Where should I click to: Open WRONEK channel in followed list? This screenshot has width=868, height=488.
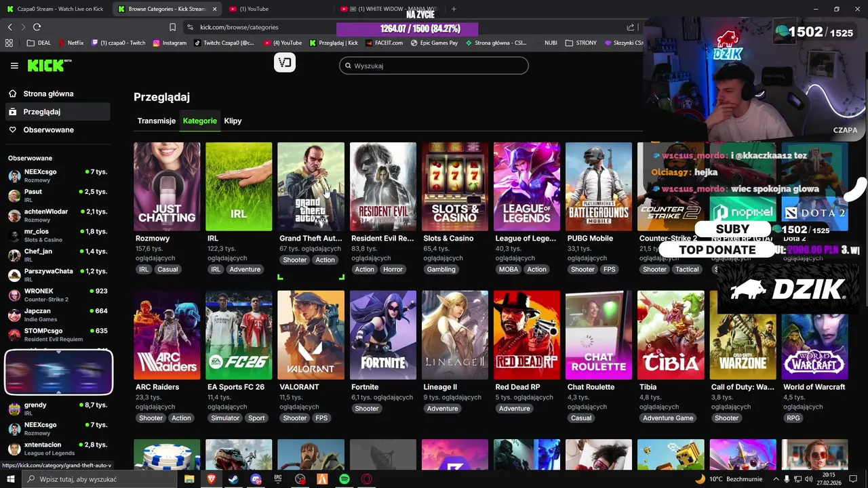point(58,295)
